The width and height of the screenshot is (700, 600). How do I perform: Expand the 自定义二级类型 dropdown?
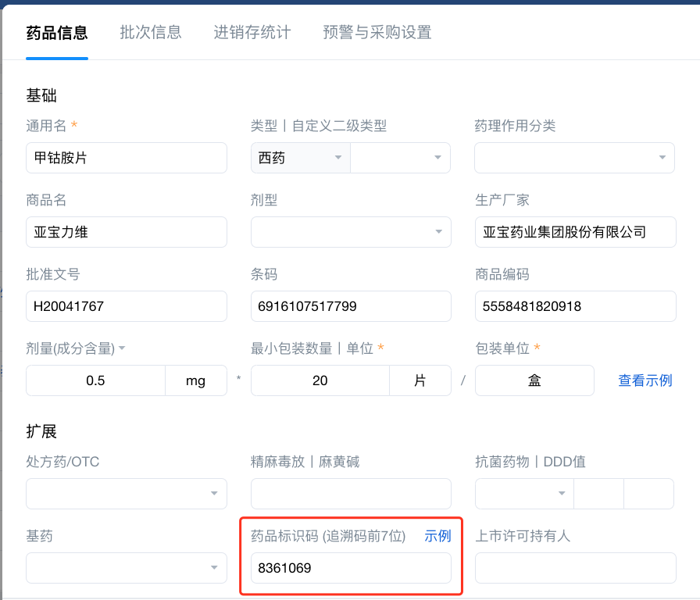tap(400, 158)
